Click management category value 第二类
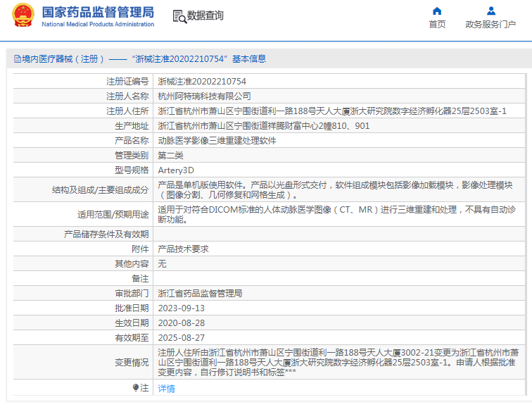Viewport: 532px width, 407px height. (x=171, y=156)
